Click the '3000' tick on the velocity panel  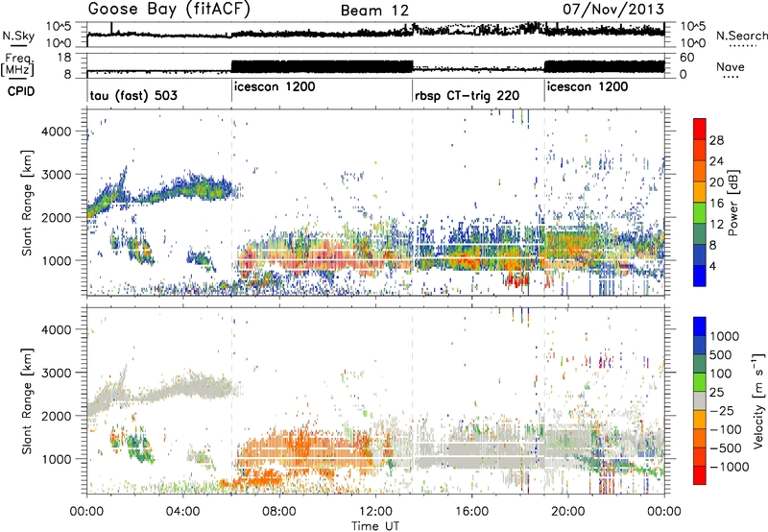point(59,373)
